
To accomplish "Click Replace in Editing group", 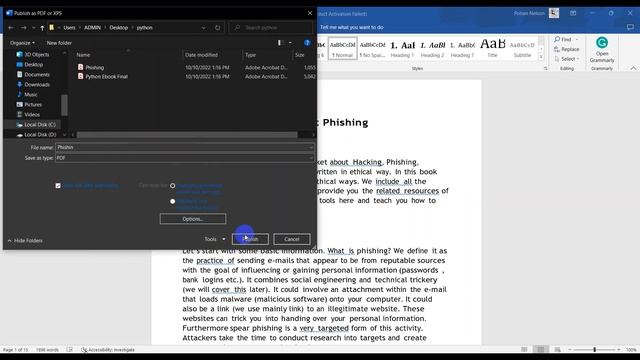I will click(x=567, y=49).
